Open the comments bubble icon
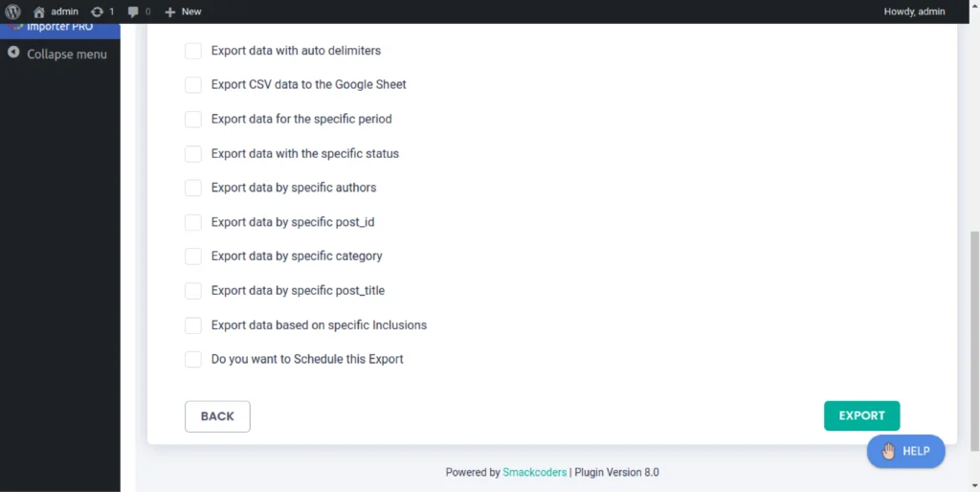The image size is (980, 492). [133, 11]
